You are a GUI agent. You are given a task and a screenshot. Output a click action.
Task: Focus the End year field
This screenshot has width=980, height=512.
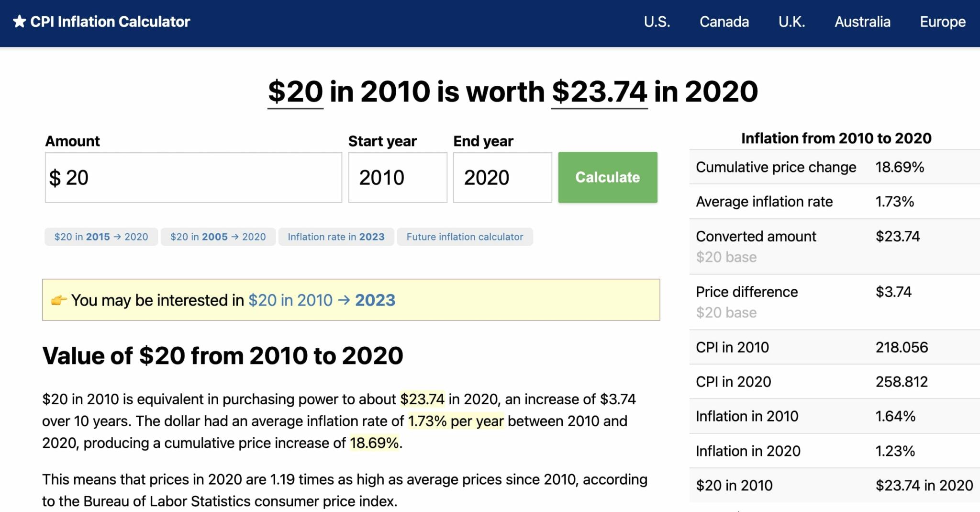[x=502, y=178]
